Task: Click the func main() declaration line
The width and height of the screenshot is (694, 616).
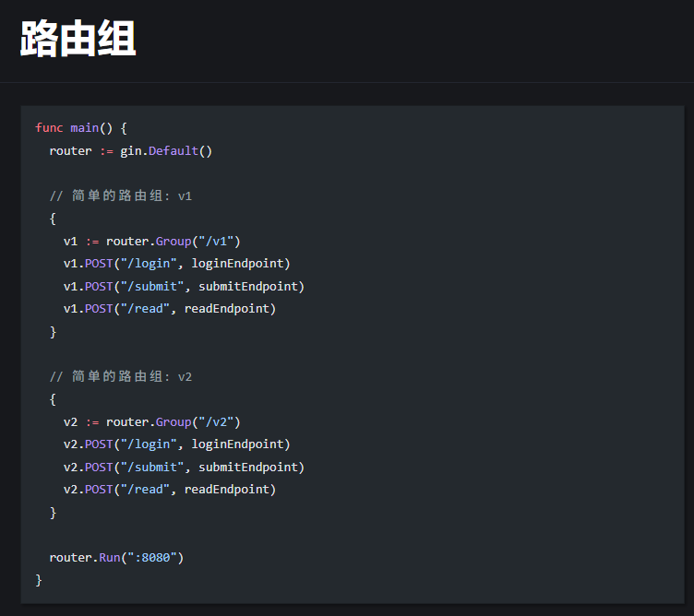Action: (81, 128)
